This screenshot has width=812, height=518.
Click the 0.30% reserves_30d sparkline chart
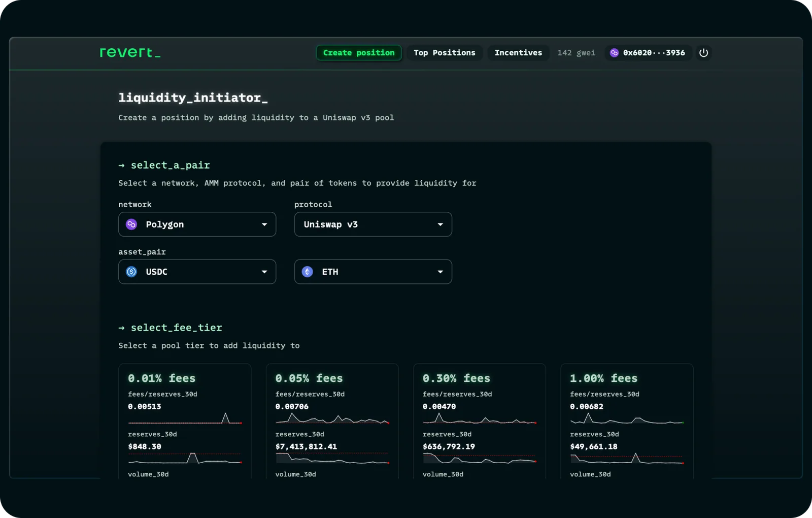[480, 458]
